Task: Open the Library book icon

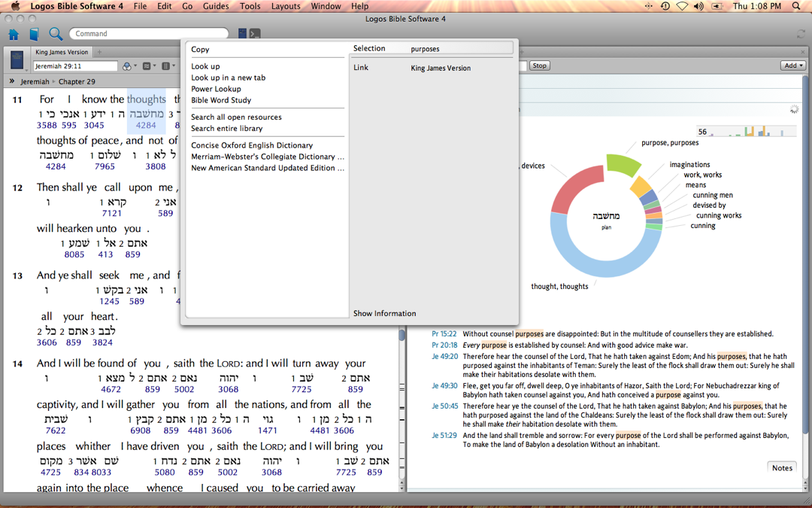Action: (x=34, y=34)
